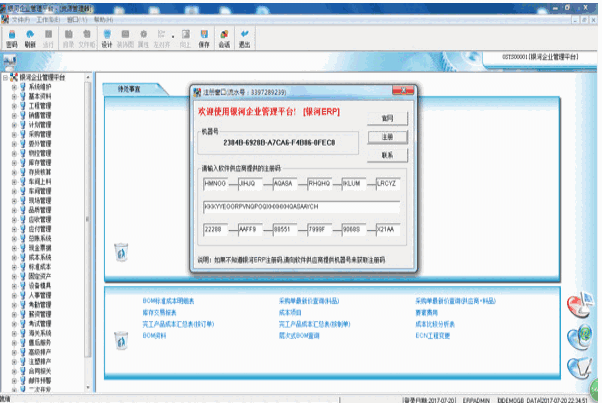Select the 设备模具 tree item

click(x=40, y=286)
